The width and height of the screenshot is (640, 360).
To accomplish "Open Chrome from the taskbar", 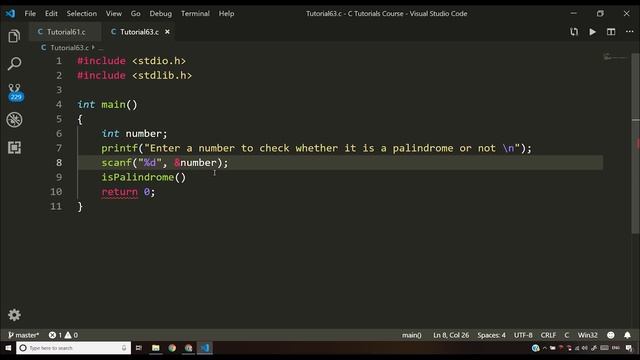I will [172, 348].
